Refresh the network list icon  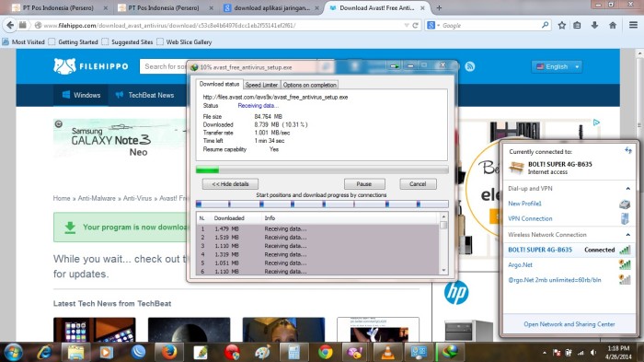click(x=628, y=150)
